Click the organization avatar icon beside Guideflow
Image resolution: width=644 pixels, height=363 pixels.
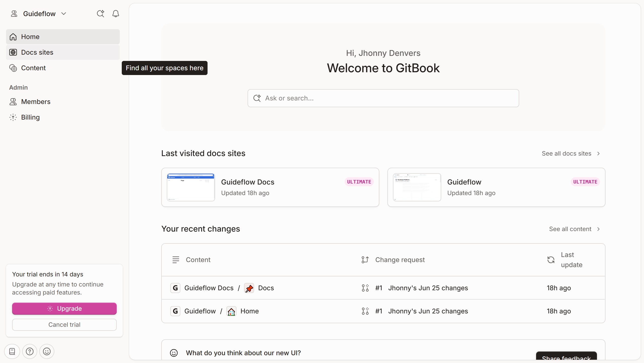click(x=14, y=14)
